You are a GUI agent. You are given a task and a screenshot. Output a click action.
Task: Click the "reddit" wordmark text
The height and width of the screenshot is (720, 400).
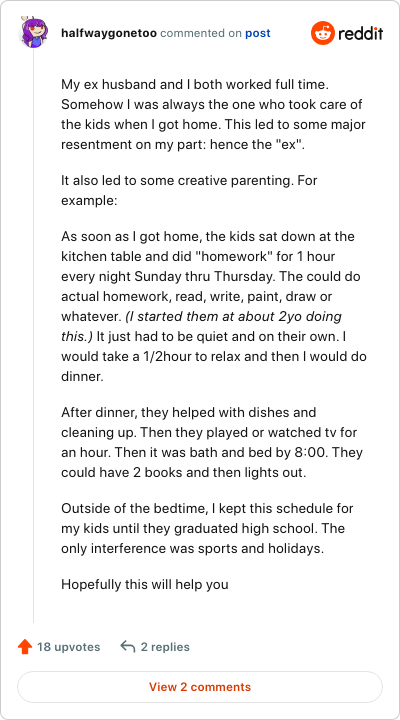[x=361, y=34]
